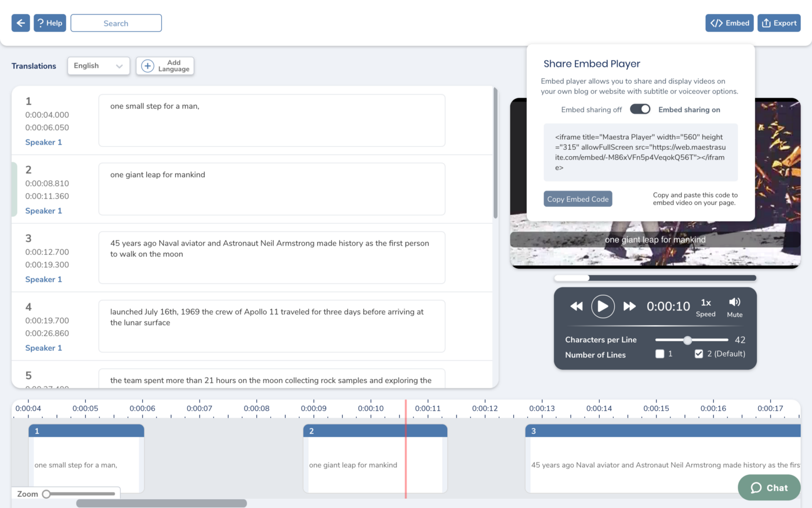Uncheck the 2 (Default) lines checkbox
The image size is (812, 508).
(699, 354)
